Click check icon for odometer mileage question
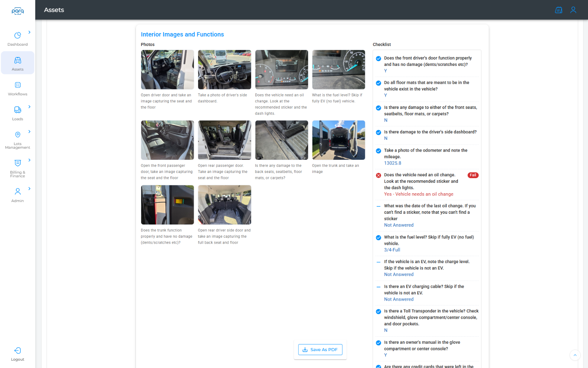This screenshot has height=368, width=588. (379, 151)
